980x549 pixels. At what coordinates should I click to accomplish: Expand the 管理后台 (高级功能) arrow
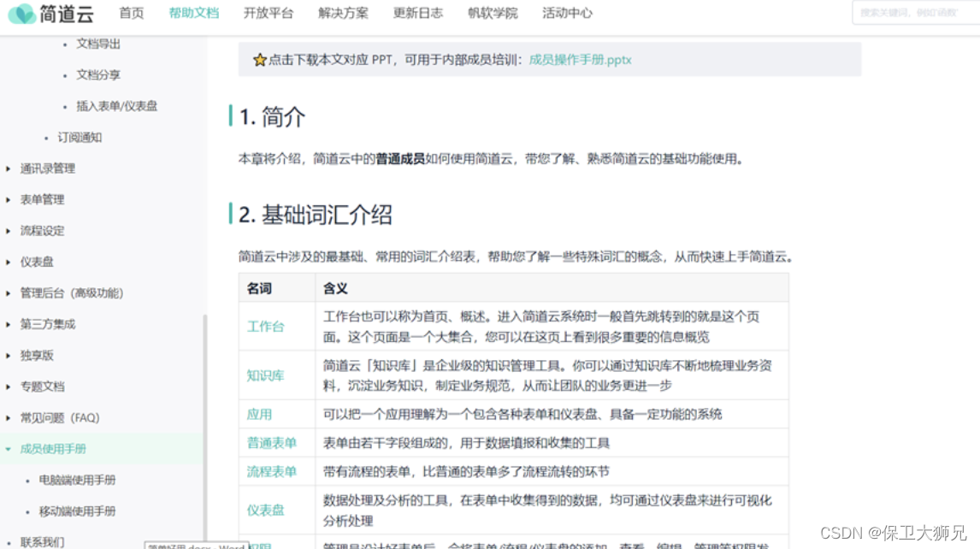click(x=9, y=293)
